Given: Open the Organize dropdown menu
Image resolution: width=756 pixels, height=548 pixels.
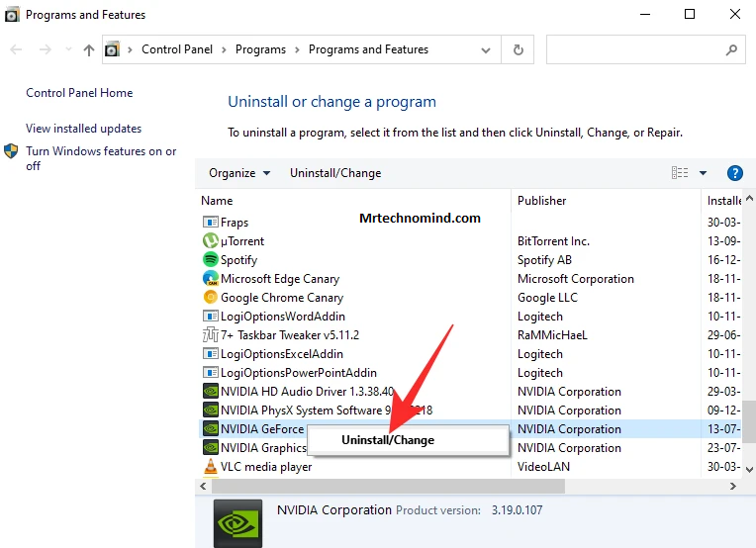Looking at the screenshot, I should pyautogui.click(x=239, y=173).
